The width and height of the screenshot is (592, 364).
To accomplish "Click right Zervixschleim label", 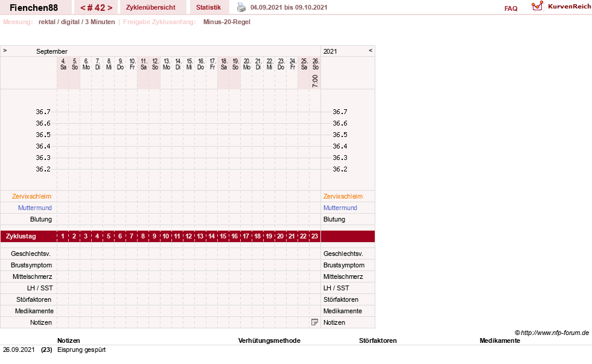I will [343, 196].
